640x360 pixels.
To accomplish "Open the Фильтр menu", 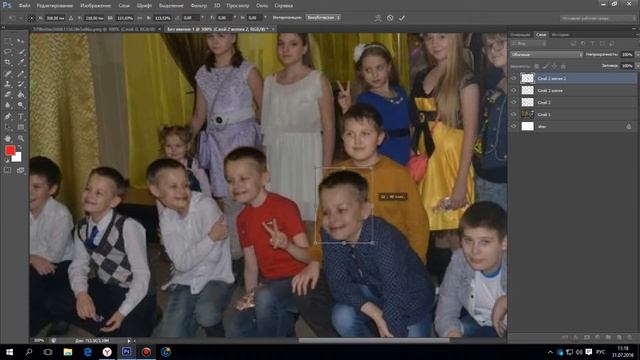I will [198, 6].
